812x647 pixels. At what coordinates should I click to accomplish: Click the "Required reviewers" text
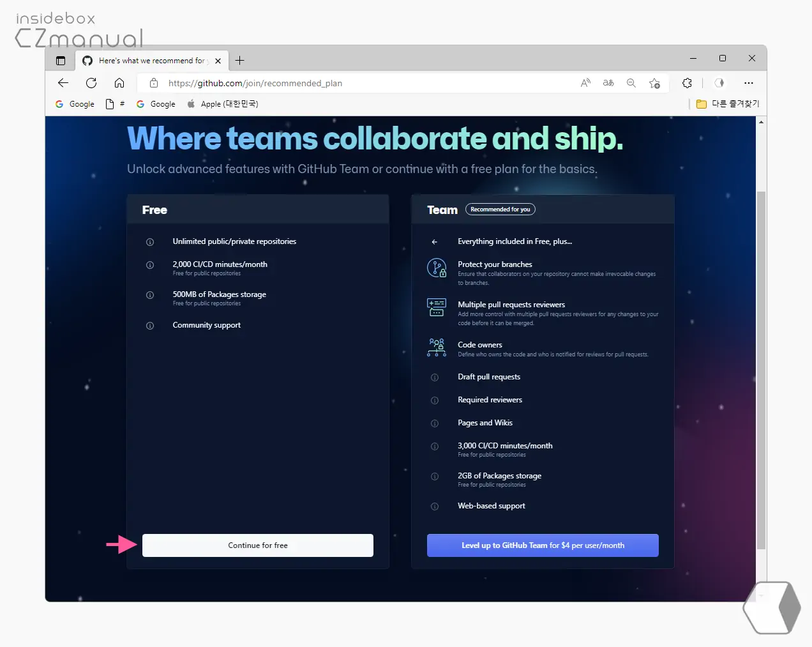[490, 400]
